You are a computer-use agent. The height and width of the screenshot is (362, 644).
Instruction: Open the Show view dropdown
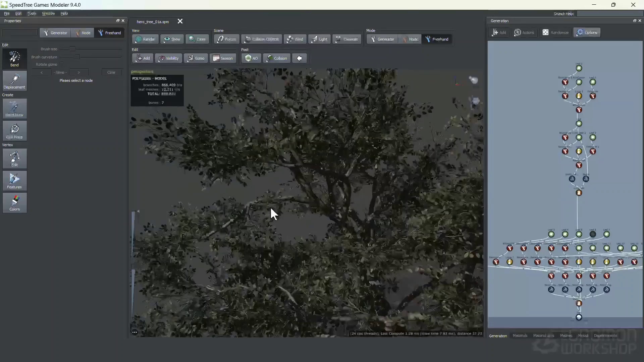coord(172,39)
